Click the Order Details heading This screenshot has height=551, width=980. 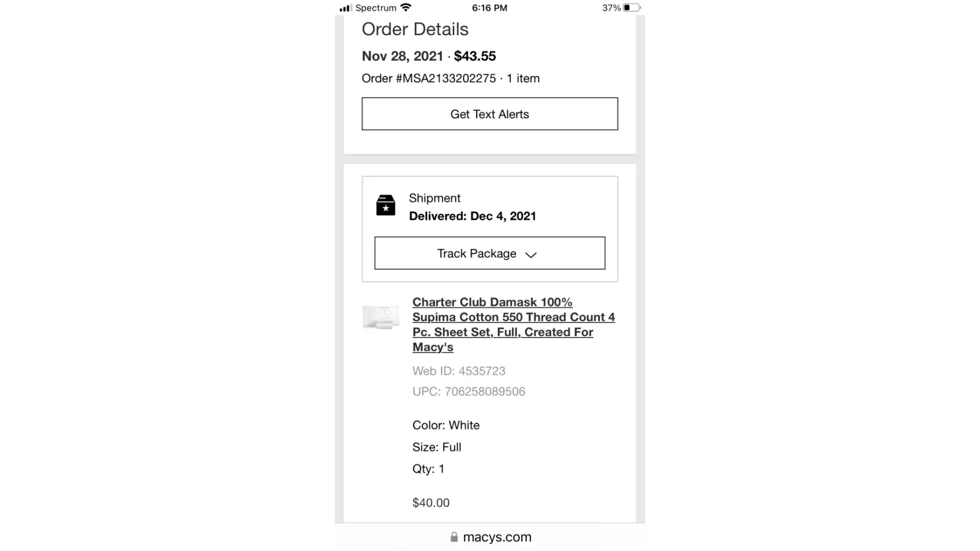[415, 29]
